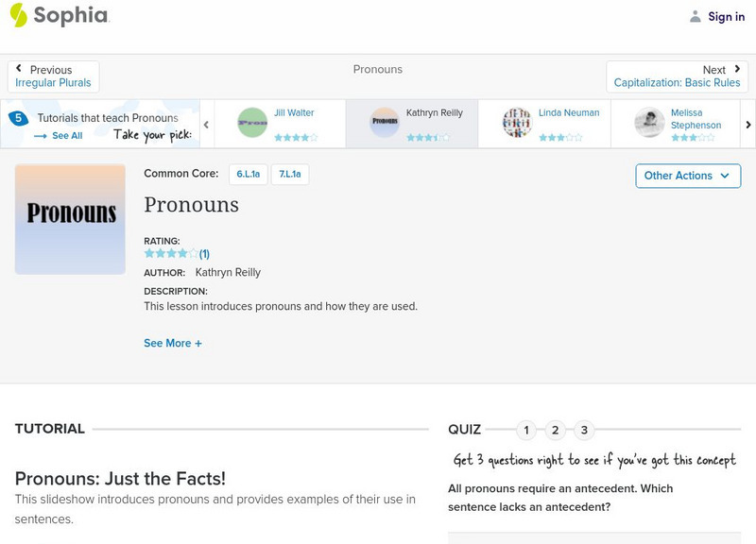Select quiz question 3

[584, 431]
